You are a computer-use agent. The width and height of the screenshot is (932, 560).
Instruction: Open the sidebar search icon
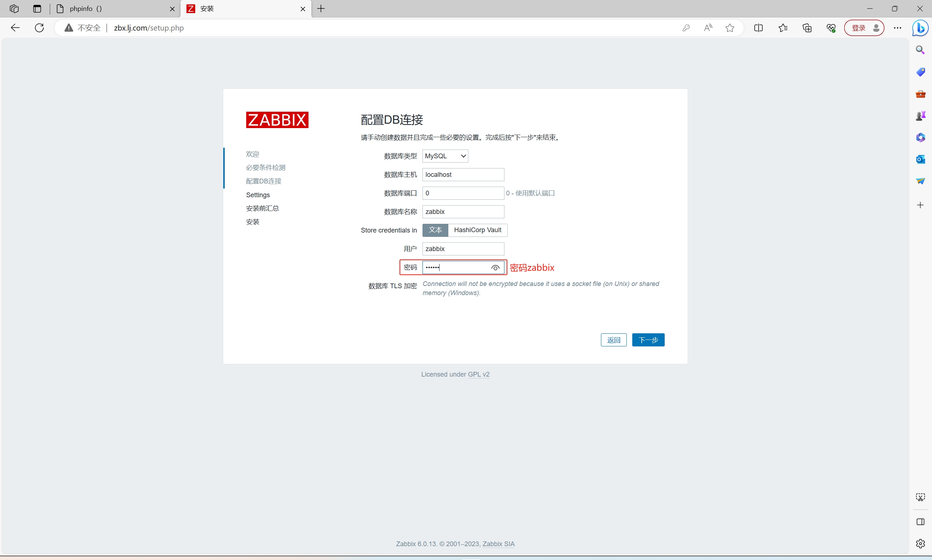920,50
